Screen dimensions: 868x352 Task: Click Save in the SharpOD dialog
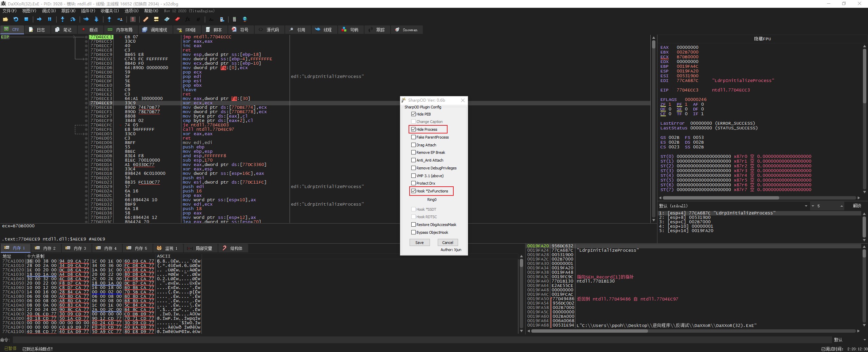[419, 243]
